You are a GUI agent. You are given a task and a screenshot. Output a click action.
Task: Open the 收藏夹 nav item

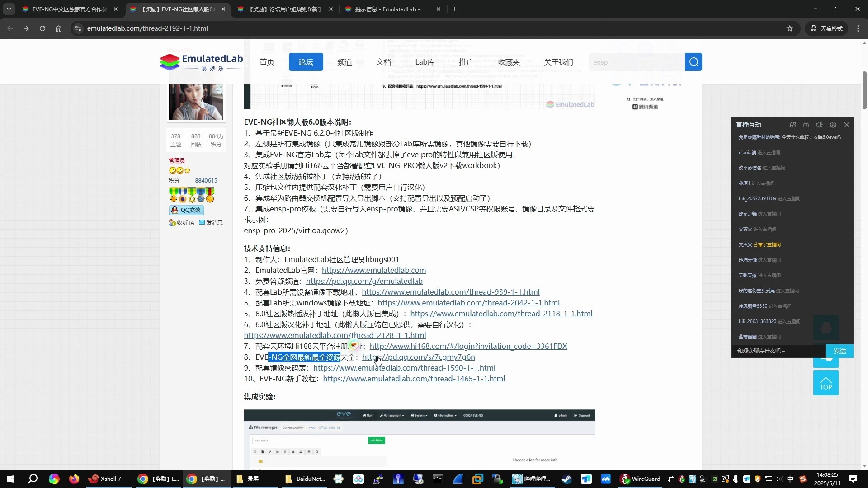[x=509, y=62]
